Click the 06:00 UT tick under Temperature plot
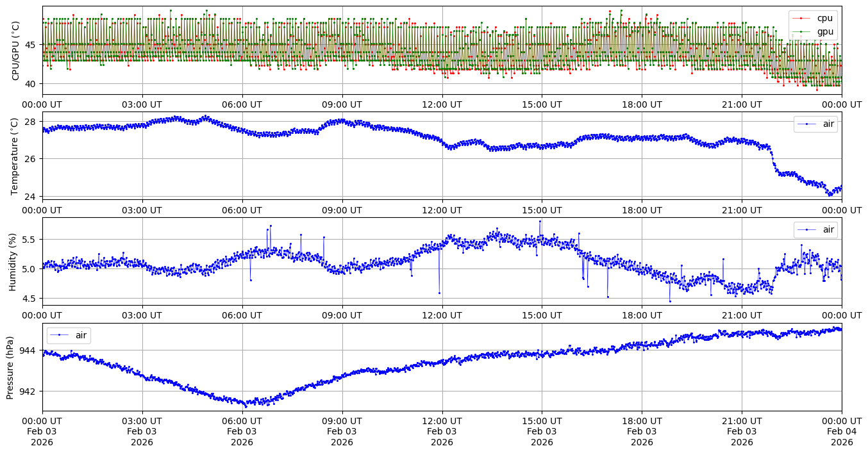This screenshot has width=868, height=453. click(242, 210)
